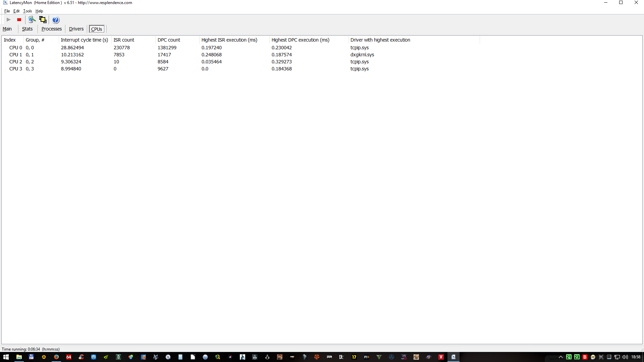Sort by Interrupt cycle time column header
The height and width of the screenshot is (362, 644).
pos(84,40)
